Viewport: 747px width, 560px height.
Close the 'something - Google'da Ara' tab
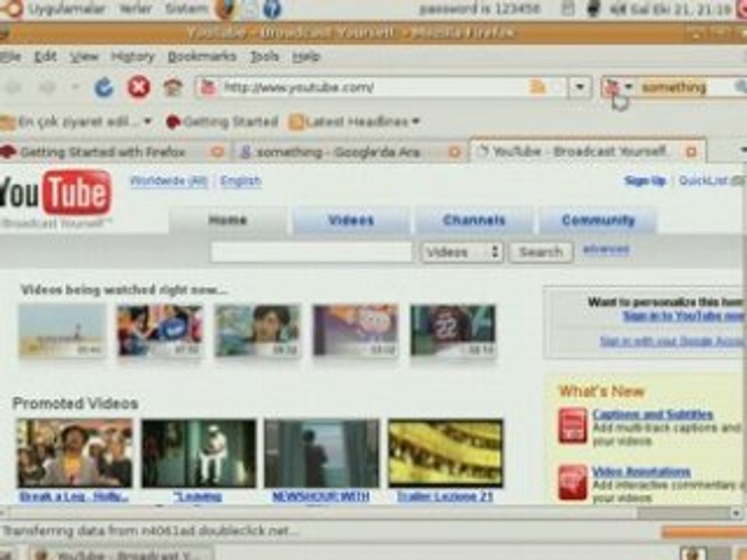[454, 152]
